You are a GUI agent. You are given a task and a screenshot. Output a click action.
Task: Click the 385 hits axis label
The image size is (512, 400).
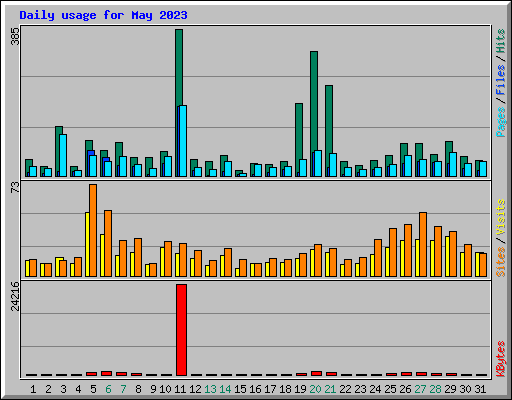point(15,36)
